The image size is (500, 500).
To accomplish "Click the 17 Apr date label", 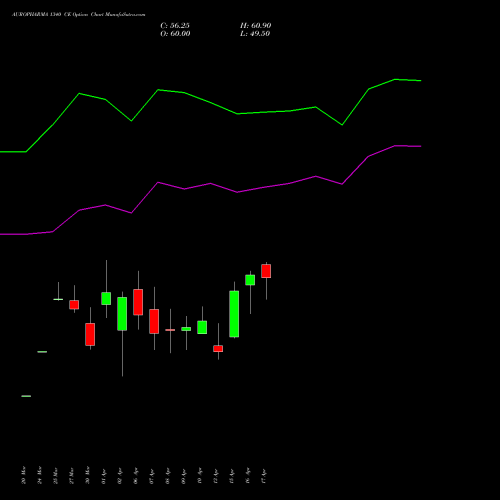I will 263,475.
